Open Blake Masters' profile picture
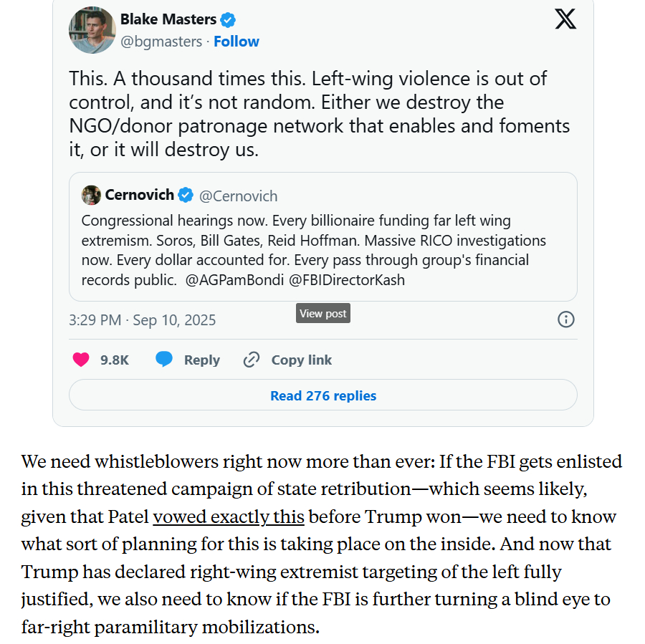Screen dimensions: 645x644 coord(92,30)
